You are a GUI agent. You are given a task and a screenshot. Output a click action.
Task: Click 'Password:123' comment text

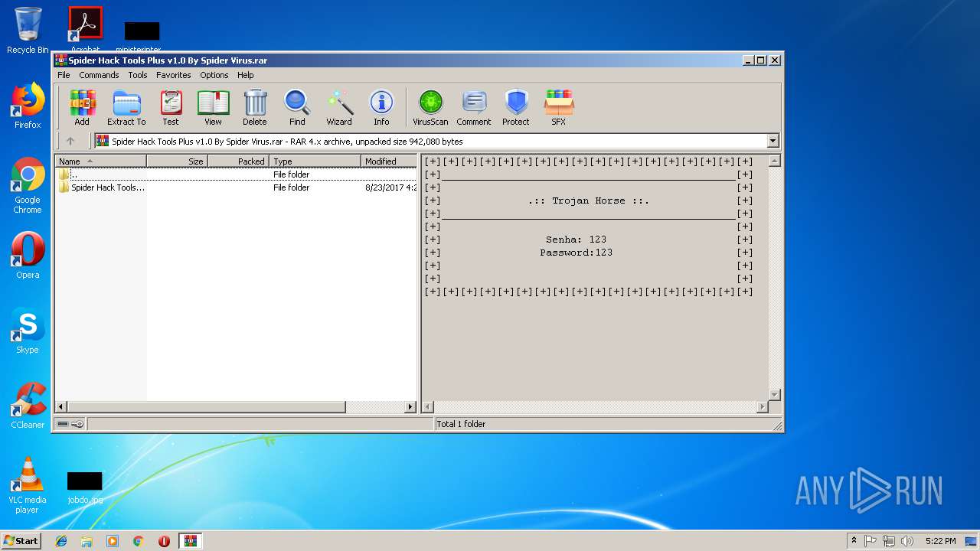[x=576, y=253]
